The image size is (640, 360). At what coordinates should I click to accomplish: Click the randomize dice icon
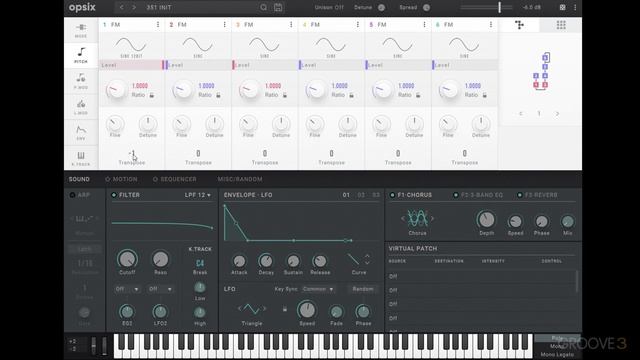point(562,7)
